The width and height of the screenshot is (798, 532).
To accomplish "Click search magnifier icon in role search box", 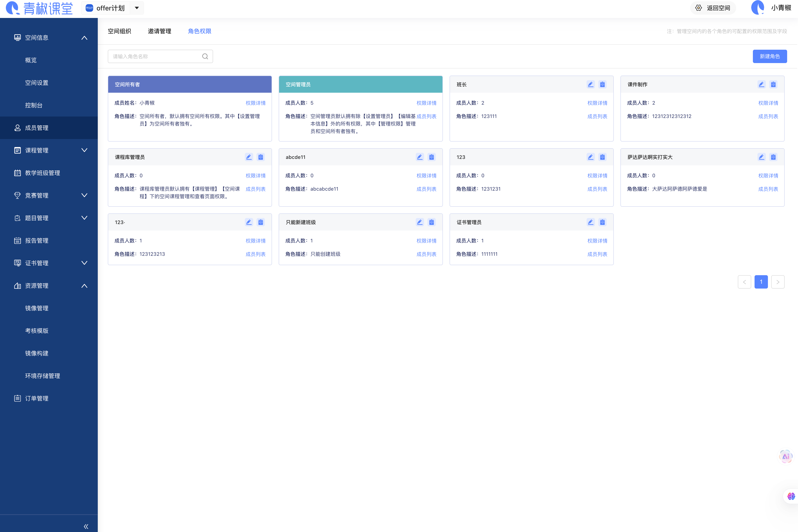I will tap(205, 56).
